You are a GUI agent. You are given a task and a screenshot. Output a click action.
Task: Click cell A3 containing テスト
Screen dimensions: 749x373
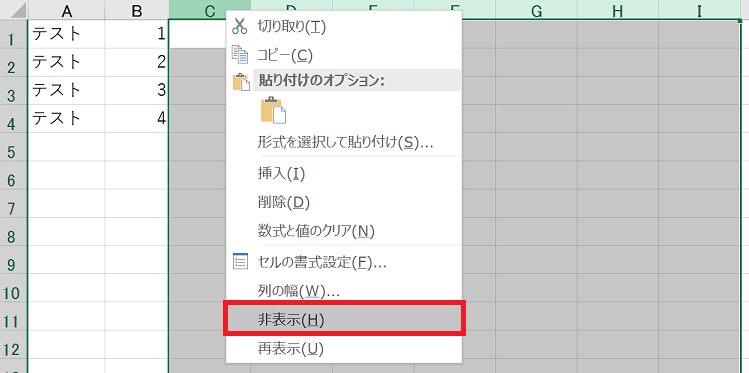pyautogui.click(x=66, y=91)
